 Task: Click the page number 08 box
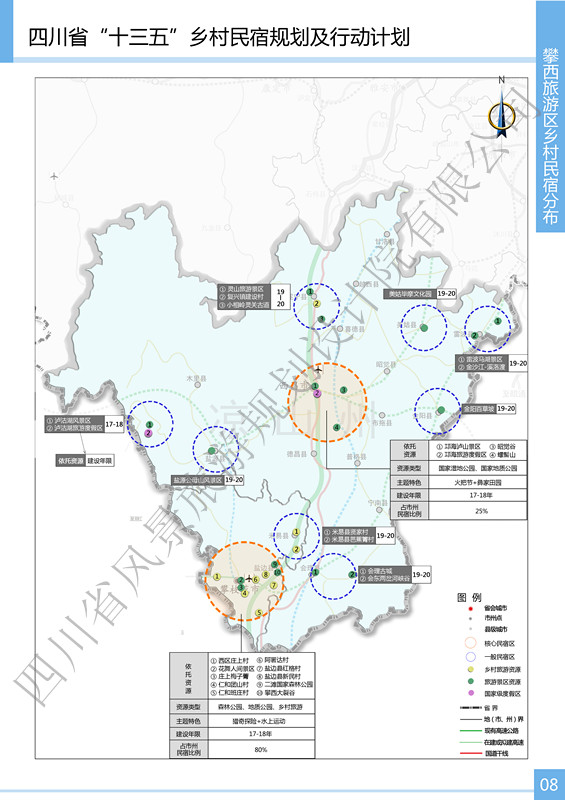point(549,783)
